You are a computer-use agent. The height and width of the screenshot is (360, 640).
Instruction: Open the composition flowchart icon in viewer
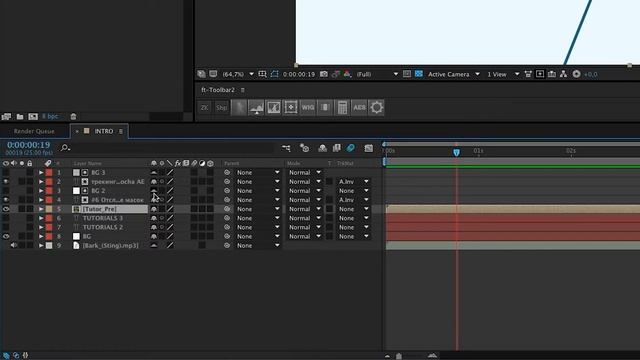click(564, 74)
